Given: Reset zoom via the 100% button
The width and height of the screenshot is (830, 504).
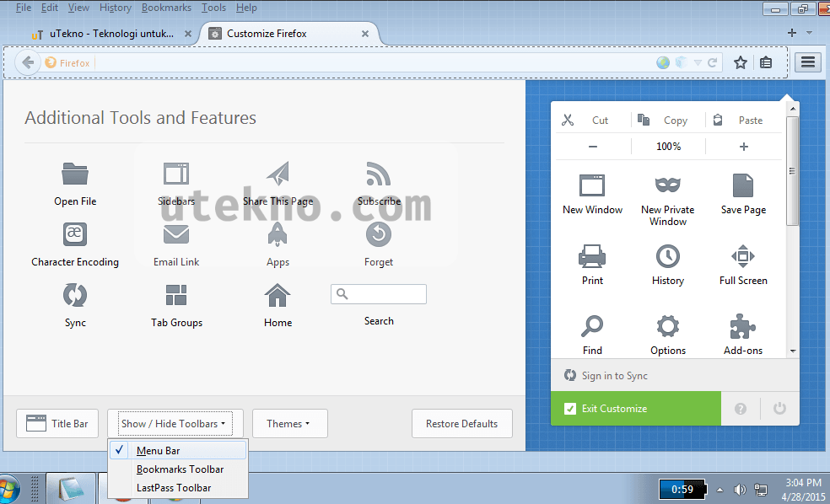Looking at the screenshot, I should tap(669, 147).
